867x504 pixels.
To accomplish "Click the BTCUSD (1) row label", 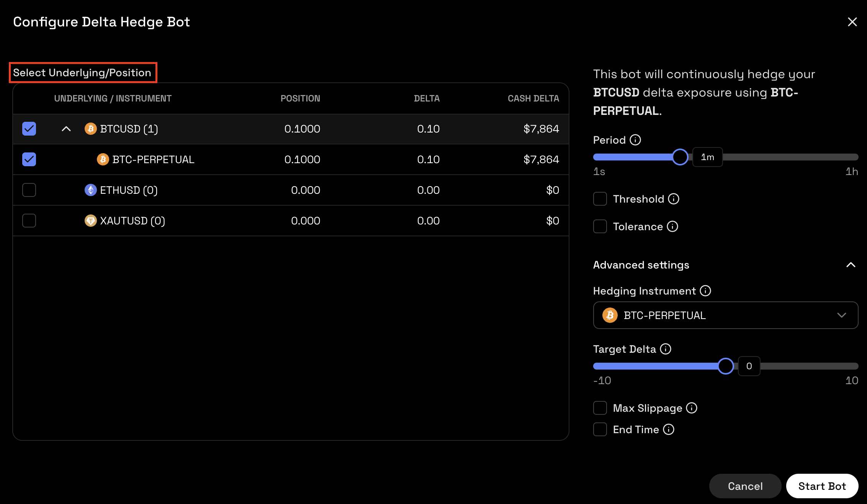I will pyautogui.click(x=129, y=129).
